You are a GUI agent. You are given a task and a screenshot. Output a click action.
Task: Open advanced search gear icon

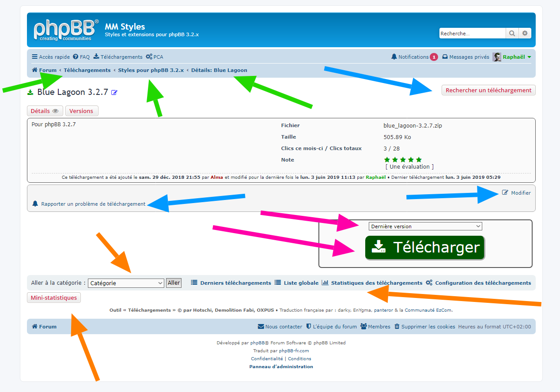point(525,34)
